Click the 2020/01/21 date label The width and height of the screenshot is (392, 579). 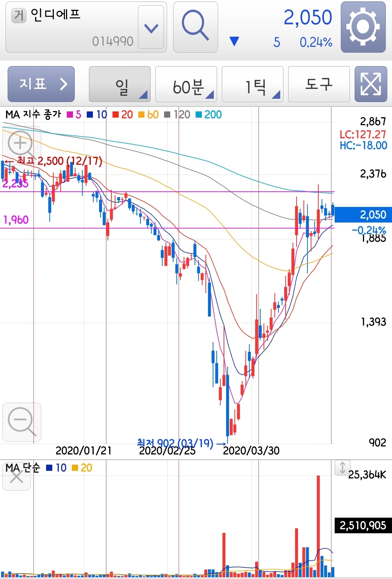point(83,450)
